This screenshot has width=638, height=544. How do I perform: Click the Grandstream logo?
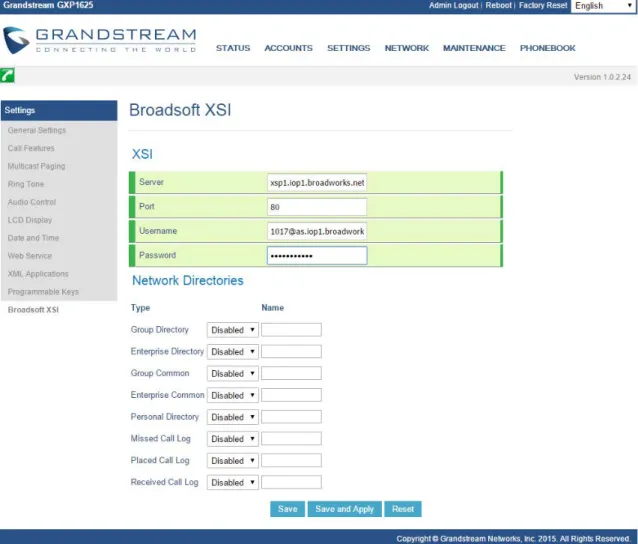coord(100,40)
